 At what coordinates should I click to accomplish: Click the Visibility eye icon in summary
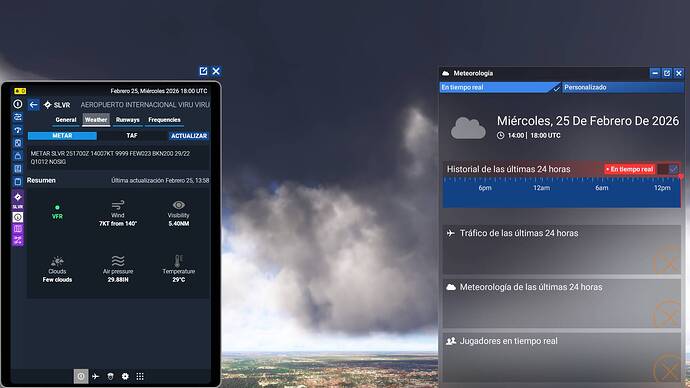pyautogui.click(x=179, y=205)
